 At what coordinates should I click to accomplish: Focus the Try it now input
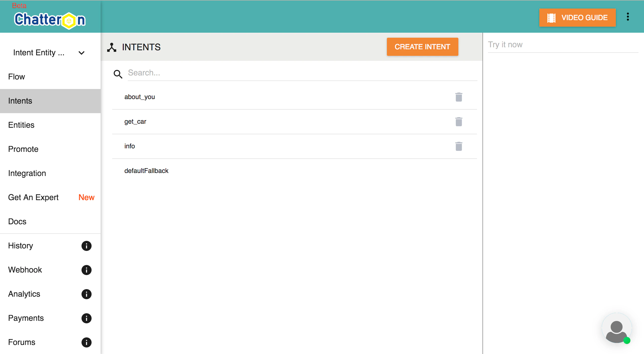coord(563,45)
